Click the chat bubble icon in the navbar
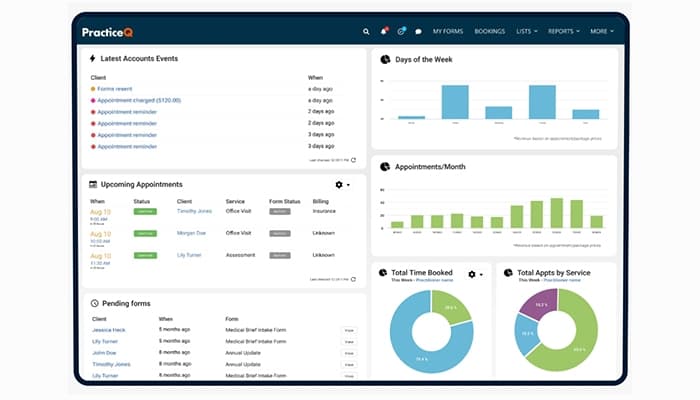 click(418, 32)
